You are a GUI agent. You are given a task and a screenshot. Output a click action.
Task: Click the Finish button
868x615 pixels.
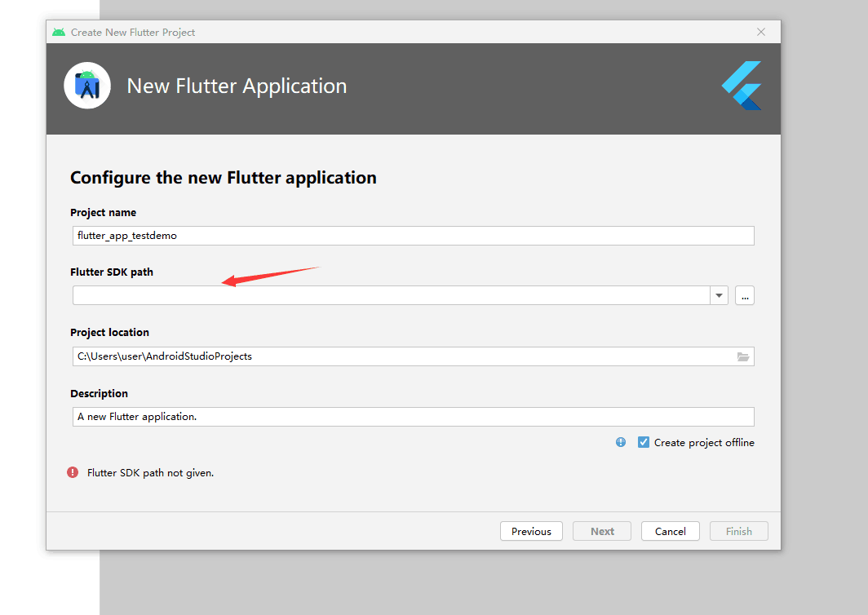739,531
